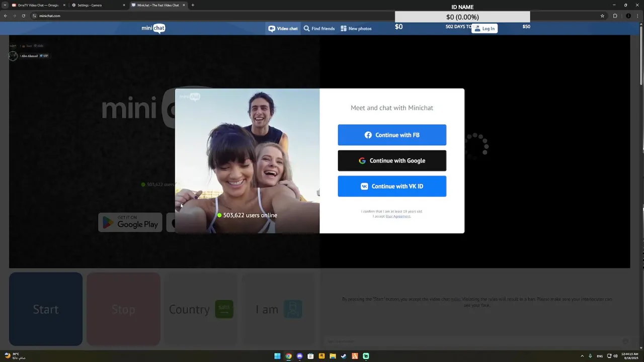This screenshot has height=362, width=644.
Task: Open Microsoft Store from the taskbar
Action: pos(310,356)
